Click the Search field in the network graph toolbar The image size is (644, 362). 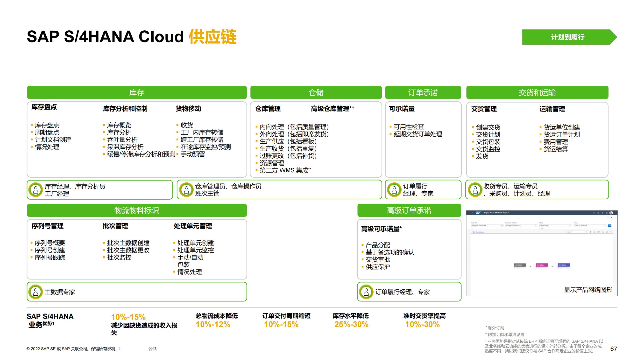577,232
